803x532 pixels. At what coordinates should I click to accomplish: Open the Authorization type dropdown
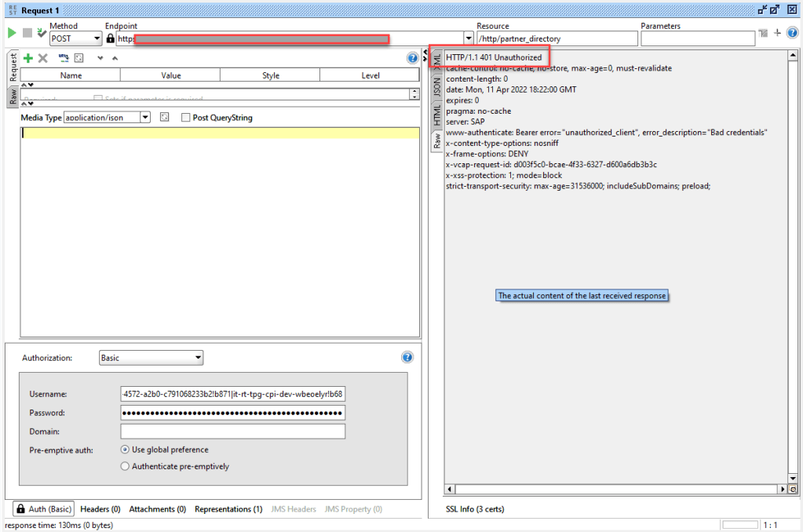tap(151, 358)
